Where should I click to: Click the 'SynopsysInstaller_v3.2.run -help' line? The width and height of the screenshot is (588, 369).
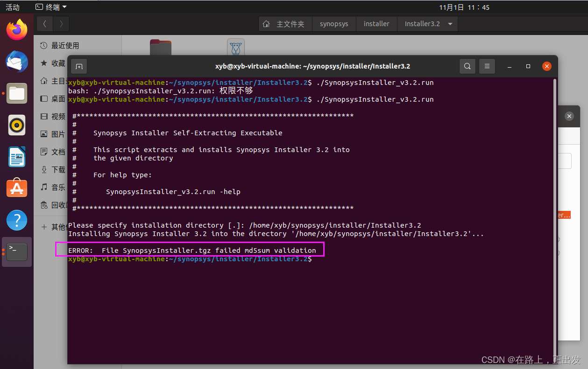coord(173,192)
